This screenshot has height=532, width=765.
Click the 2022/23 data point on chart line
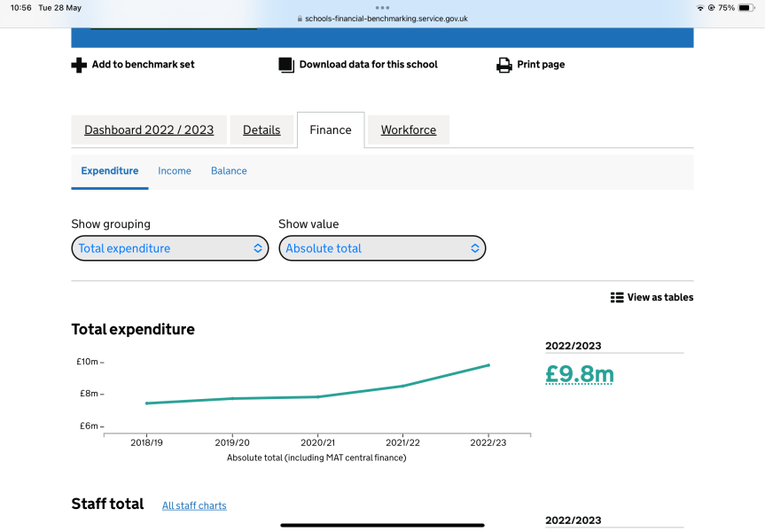click(x=488, y=364)
